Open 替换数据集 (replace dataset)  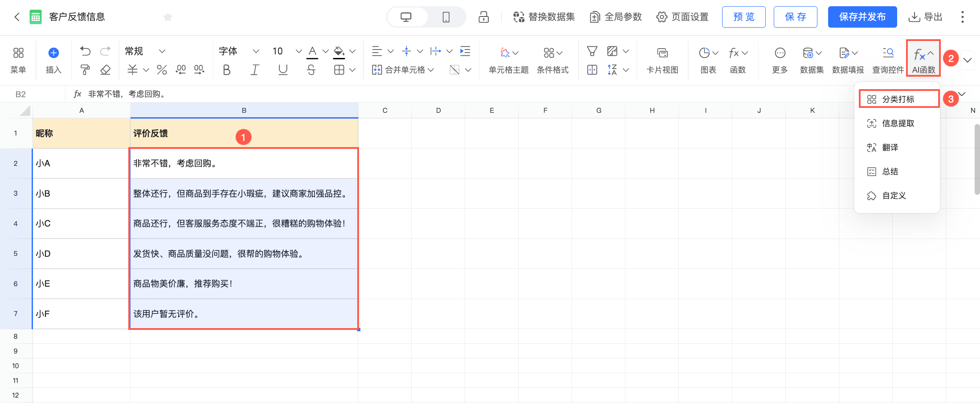point(544,17)
